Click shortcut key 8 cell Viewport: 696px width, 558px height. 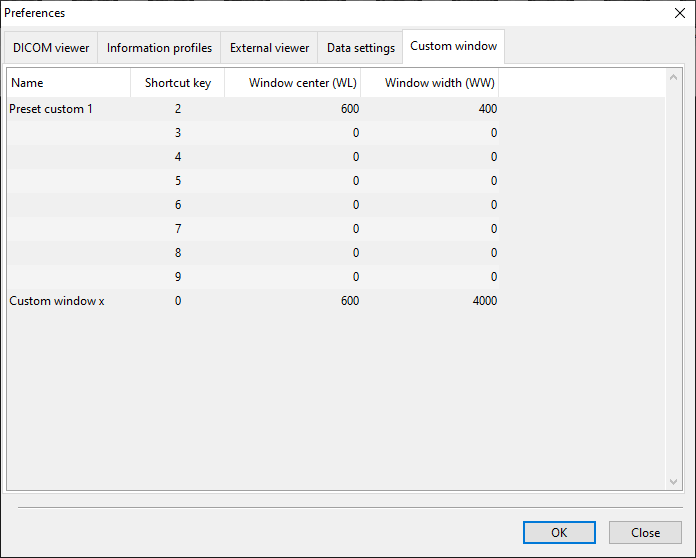(x=178, y=253)
